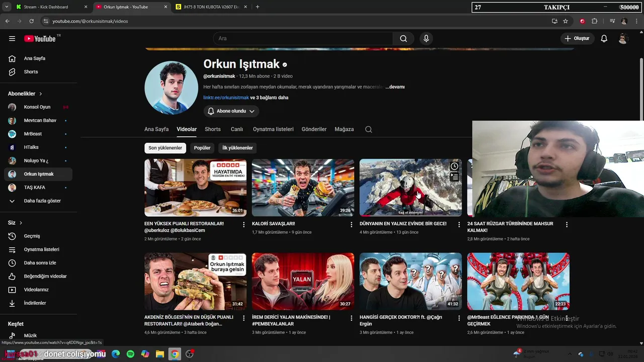Image resolution: width=644 pixels, height=362 pixels.
Task: Open a new browser tab
Action: tap(258, 7)
